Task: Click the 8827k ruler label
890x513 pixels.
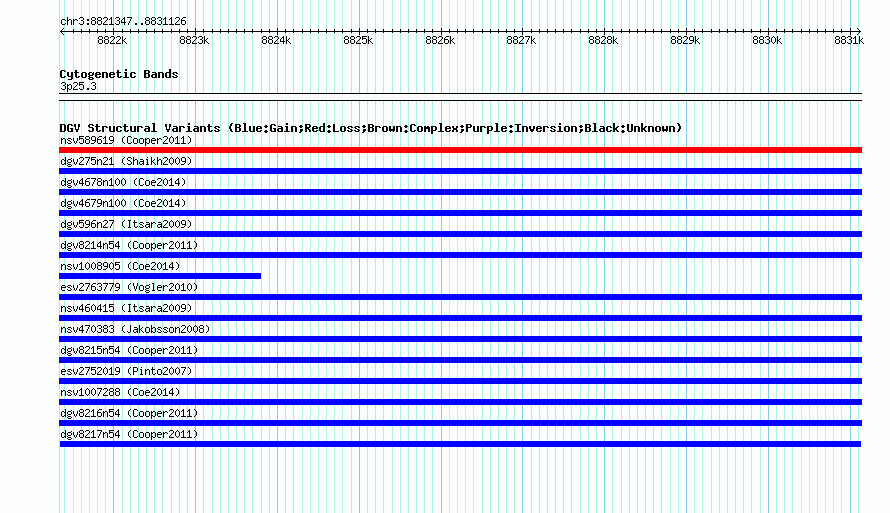Action: click(x=521, y=40)
